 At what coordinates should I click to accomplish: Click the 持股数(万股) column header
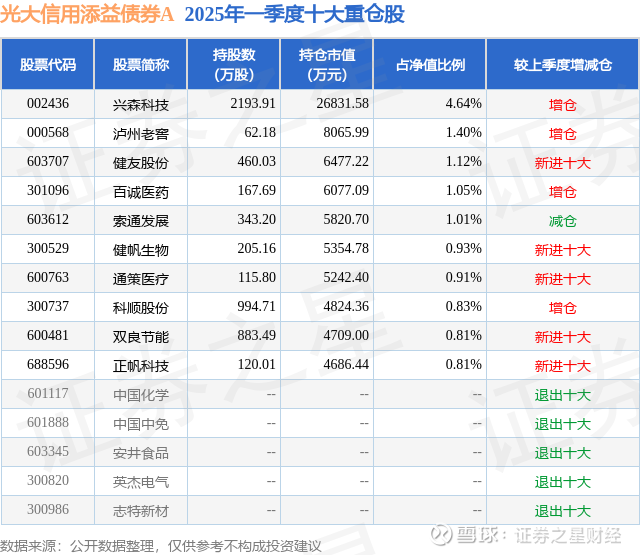tap(234, 64)
